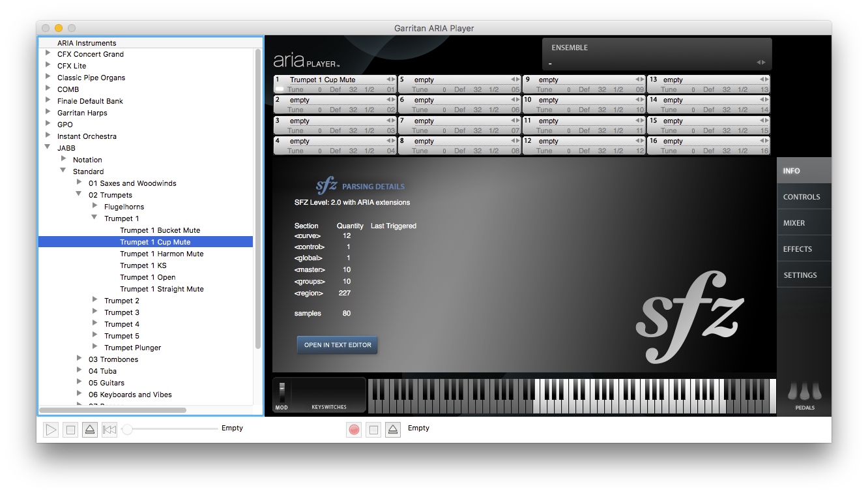Expand Garritan Harps bank
This screenshot has width=868, height=495.
48,112
